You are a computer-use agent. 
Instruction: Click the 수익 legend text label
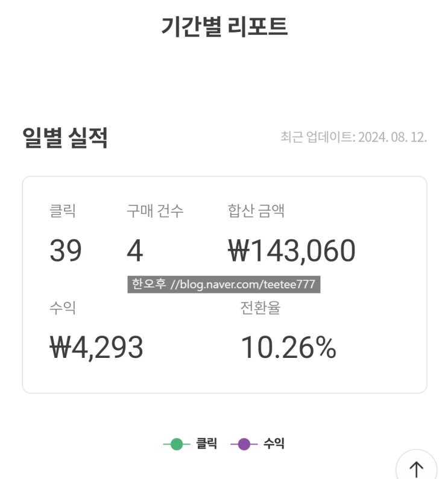pyautogui.click(x=274, y=445)
